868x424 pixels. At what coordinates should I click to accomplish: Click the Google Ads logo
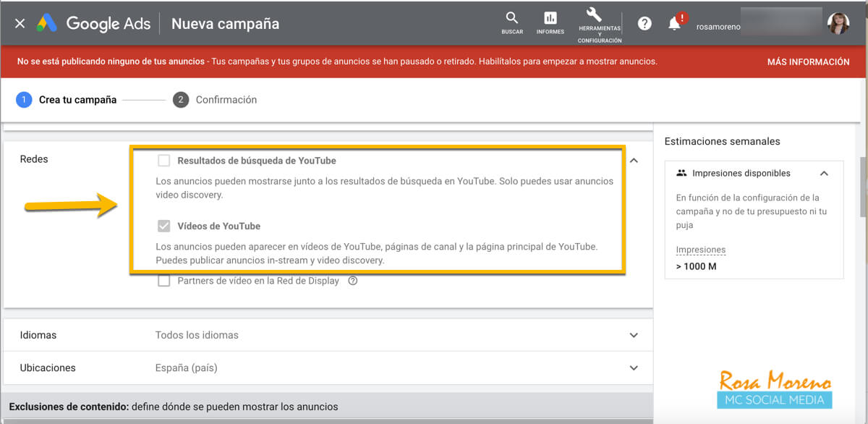click(x=95, y=23)
